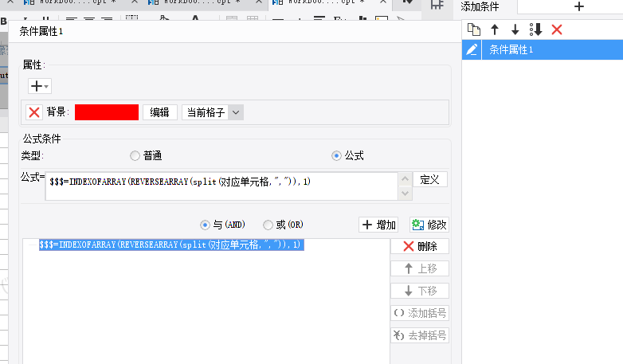Screen dimensions: 623x364
Task: Click the 上移 button
Action: (x=420, y=268)
